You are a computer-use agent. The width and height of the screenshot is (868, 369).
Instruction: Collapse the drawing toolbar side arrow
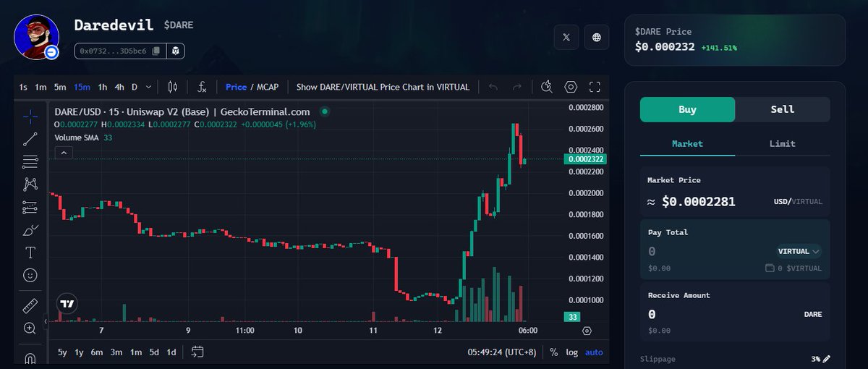(46, 321)
